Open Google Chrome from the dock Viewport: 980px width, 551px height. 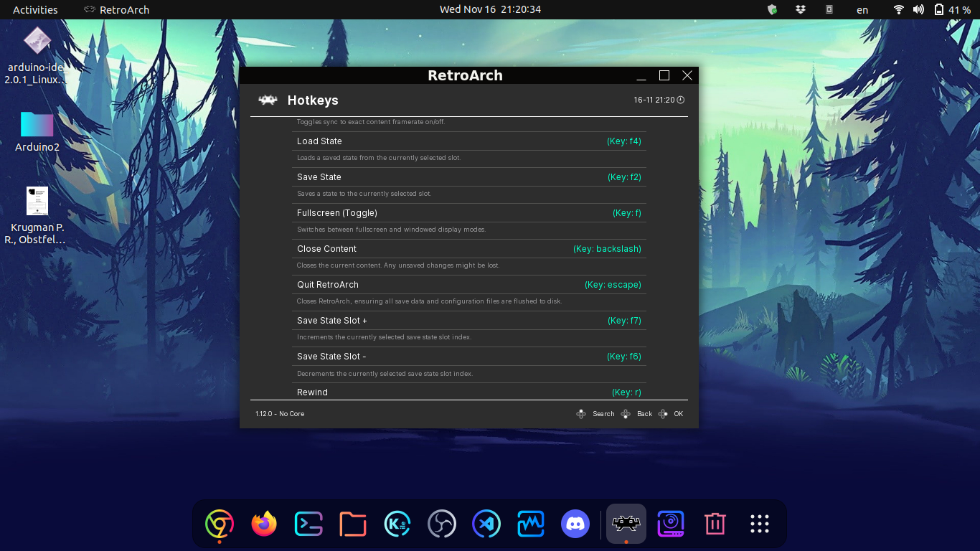219,524
